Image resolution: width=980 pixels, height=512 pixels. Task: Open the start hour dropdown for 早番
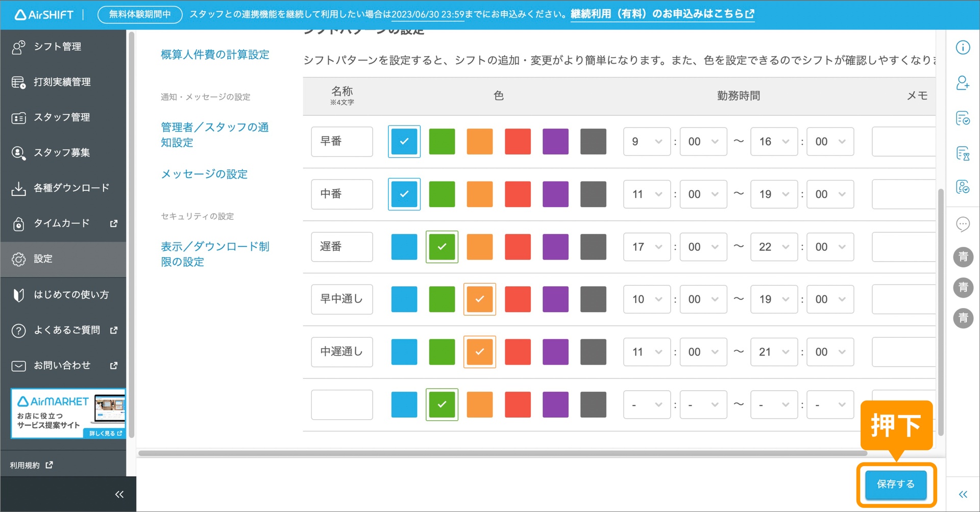pyautogui.click(x=646, y=141)
